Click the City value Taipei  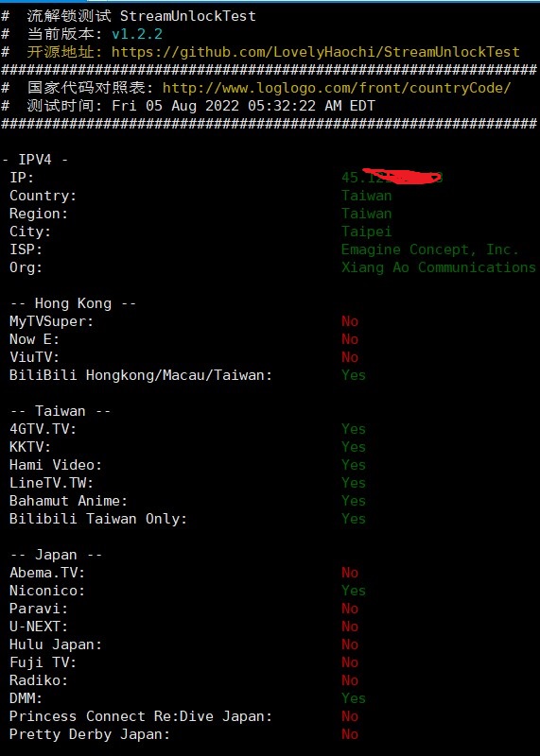367,232
